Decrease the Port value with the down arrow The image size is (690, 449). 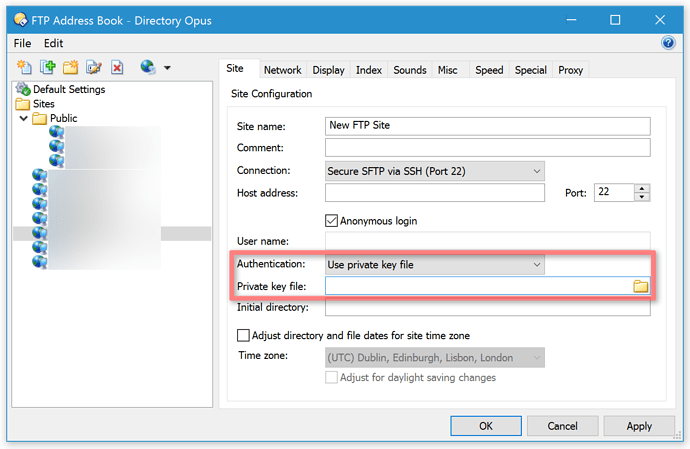tap(642, 197)
